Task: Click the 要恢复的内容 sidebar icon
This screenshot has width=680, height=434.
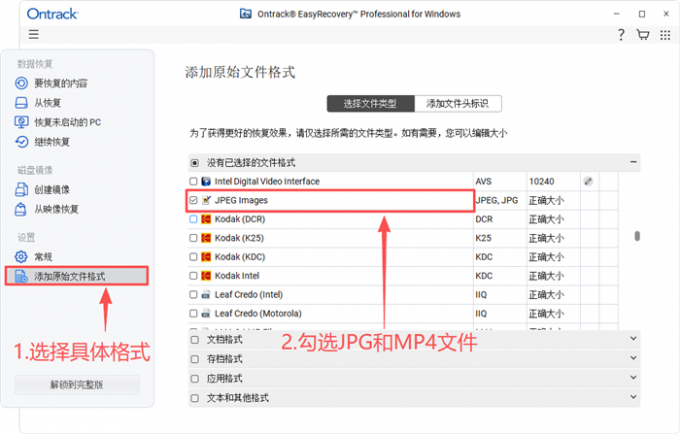Action: coord(21,83)
